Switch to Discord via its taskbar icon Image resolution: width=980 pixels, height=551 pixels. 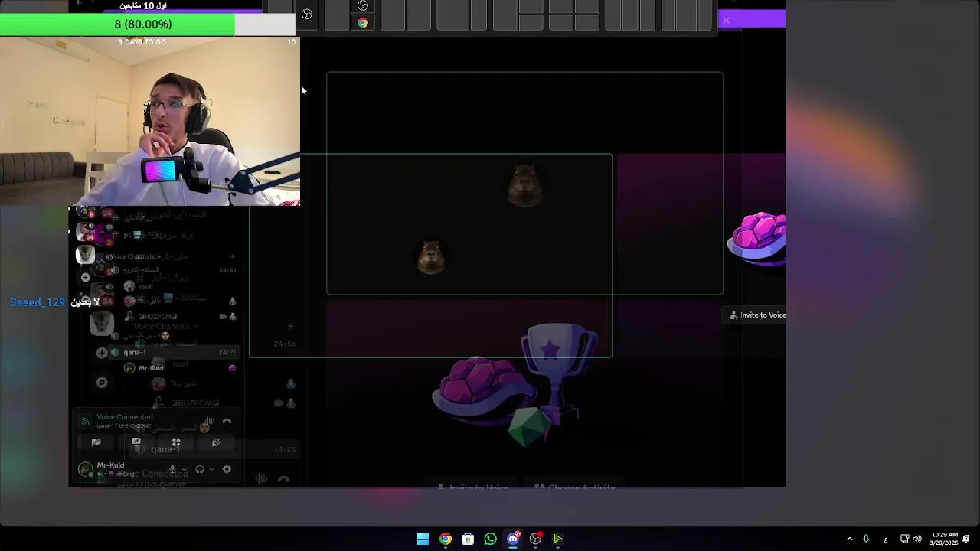pyautogui.click(x=513, y=539)
